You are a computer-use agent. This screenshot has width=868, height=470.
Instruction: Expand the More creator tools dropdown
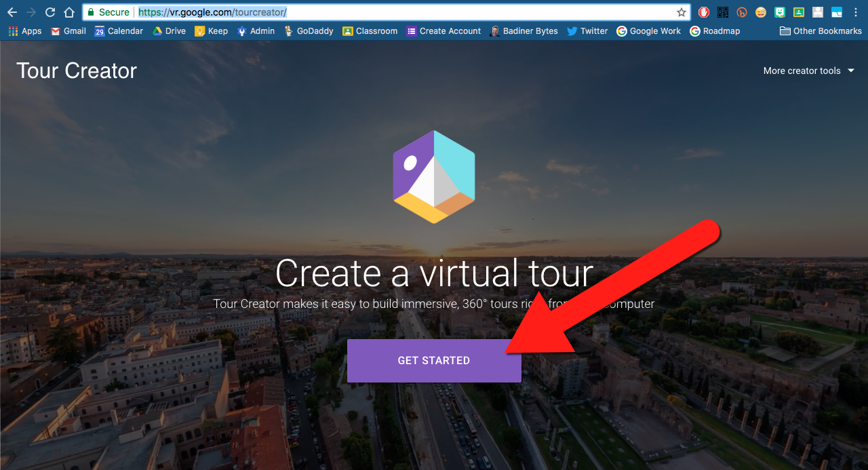pos(809,71)
